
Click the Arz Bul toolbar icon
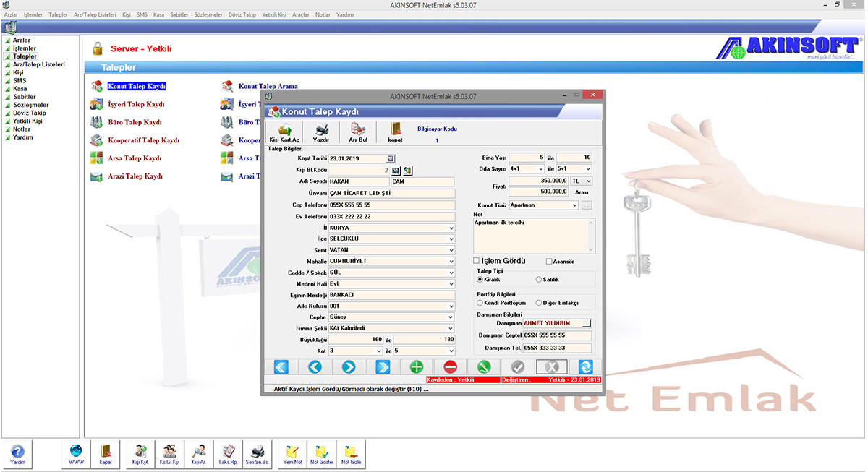(x=358, y=132)
